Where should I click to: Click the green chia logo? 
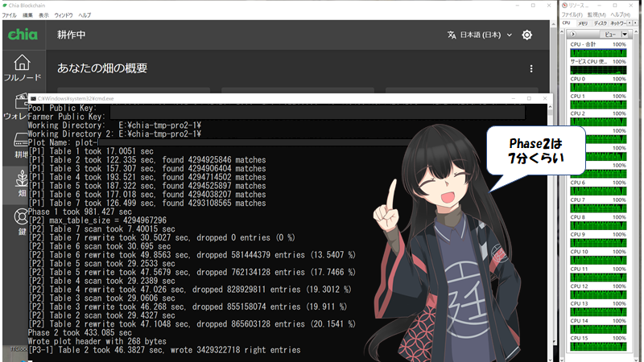coord(23,35)
